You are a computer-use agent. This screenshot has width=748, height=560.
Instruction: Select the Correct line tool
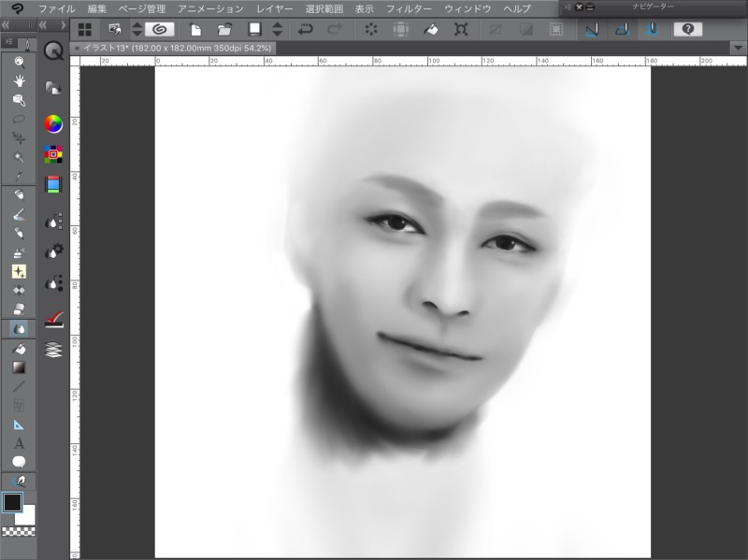tap(19, 481)
